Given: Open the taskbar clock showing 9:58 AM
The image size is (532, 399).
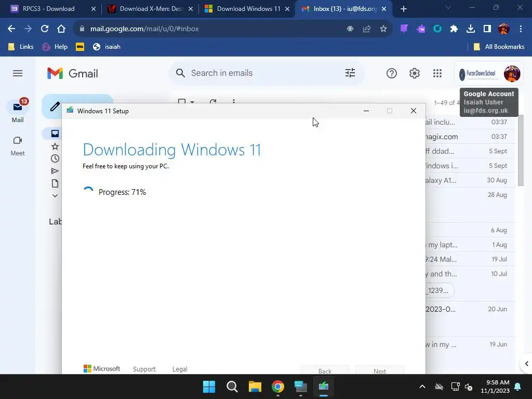Looking at the screenshot, I should [495, 387].
